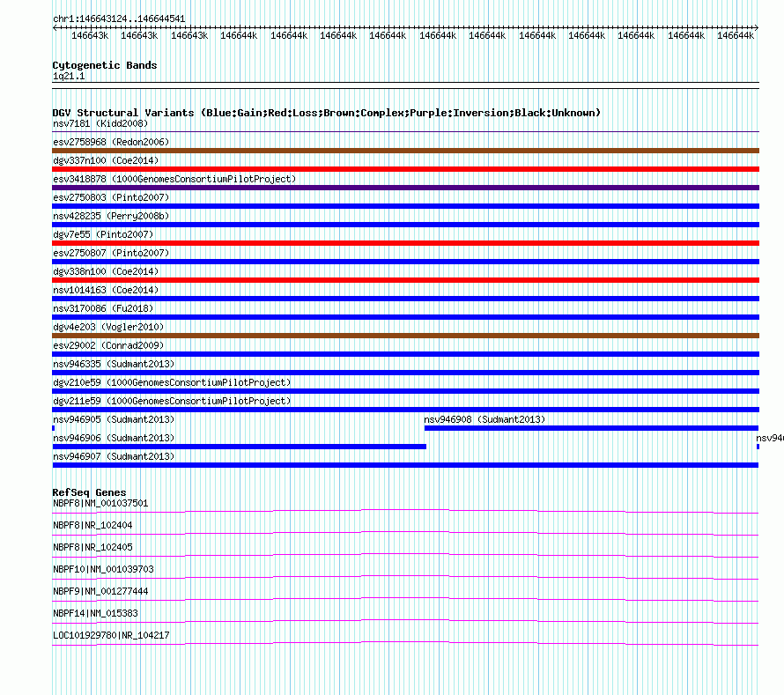
Task: Open the dgv210e59 1000GenomesConsortiumPilotProject label
Action: point(172,382)
